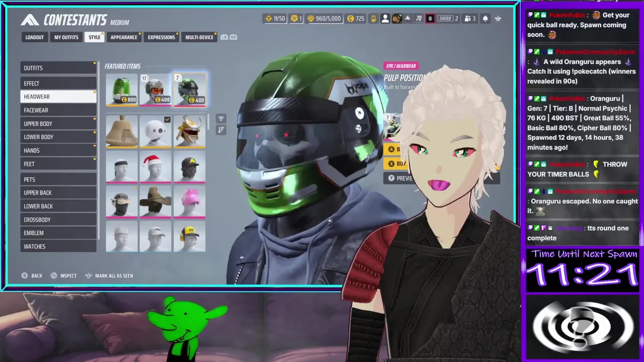Open the notifications bell
This screenshot has width=644, height=362.
pos(485,19)
